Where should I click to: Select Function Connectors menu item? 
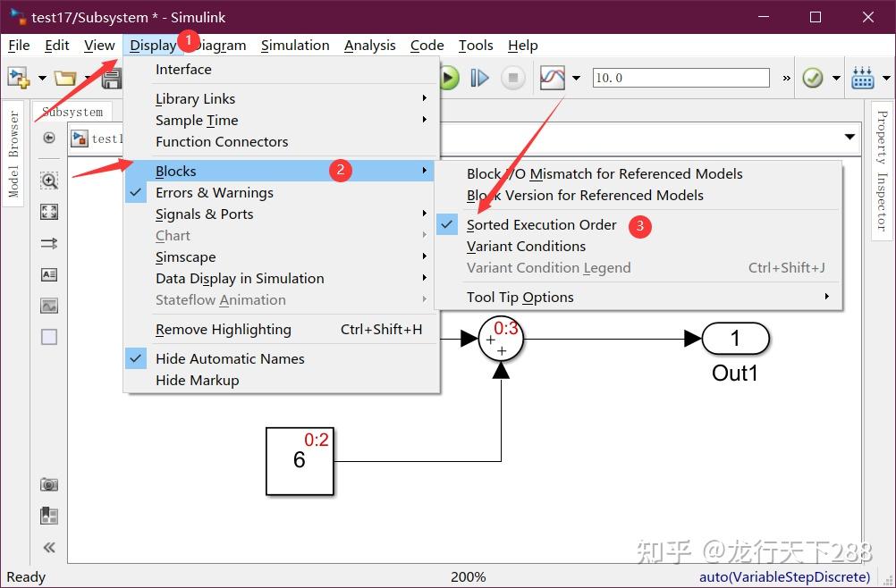pyautogui.click(x=281, y=141)
